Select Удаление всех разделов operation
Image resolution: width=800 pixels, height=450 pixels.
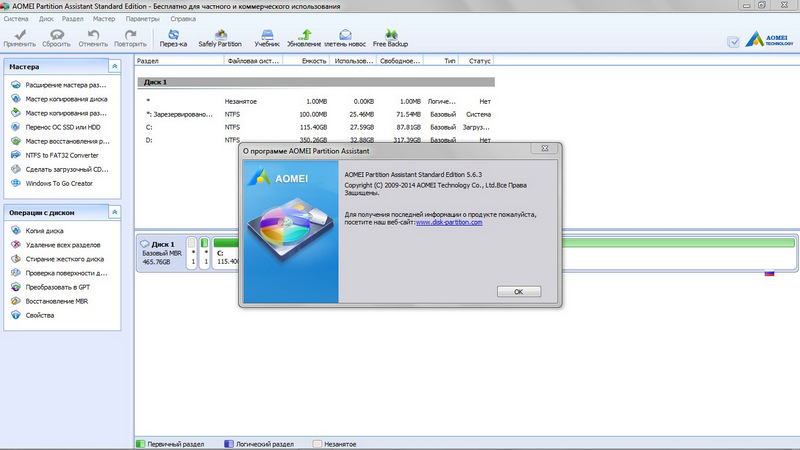click(x=63, y=245)
